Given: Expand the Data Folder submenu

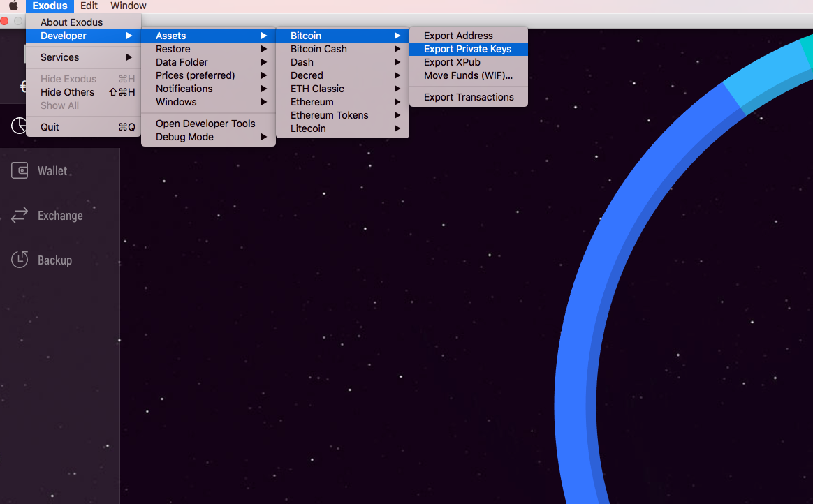Looking at the screenshot, I should [x=208, y=62].
